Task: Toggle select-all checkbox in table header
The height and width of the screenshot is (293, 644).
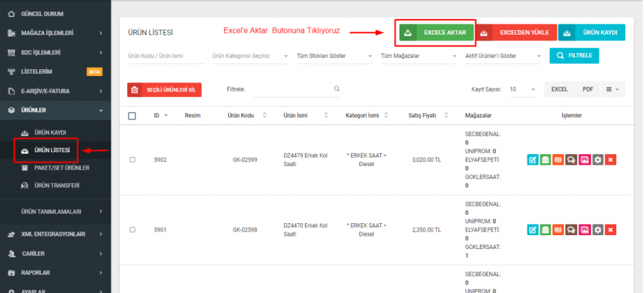Action: (x=132, y=116)
